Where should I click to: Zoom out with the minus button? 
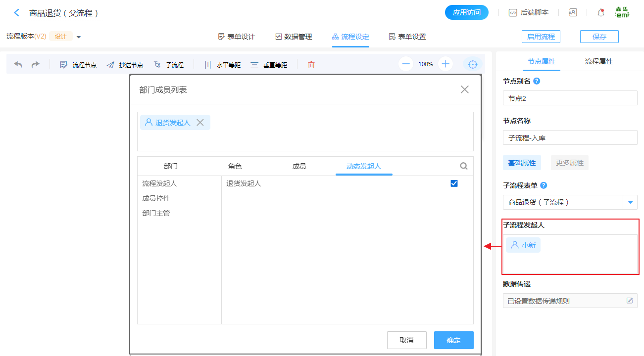click(x=406, y=64)
